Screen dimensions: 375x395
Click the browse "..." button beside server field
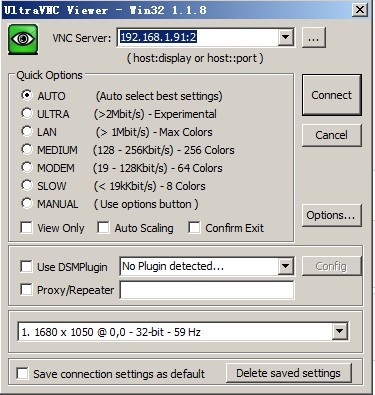coord(313,38)
